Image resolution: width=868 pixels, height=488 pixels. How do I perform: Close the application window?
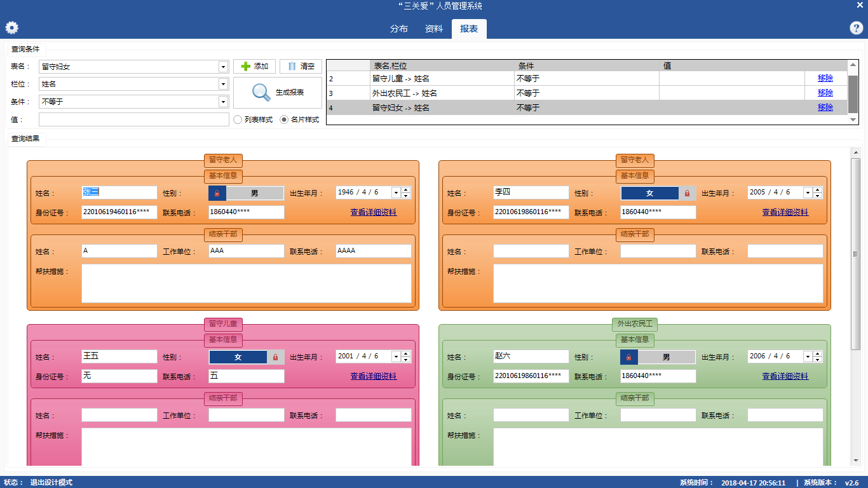click(x=860, y=5)
